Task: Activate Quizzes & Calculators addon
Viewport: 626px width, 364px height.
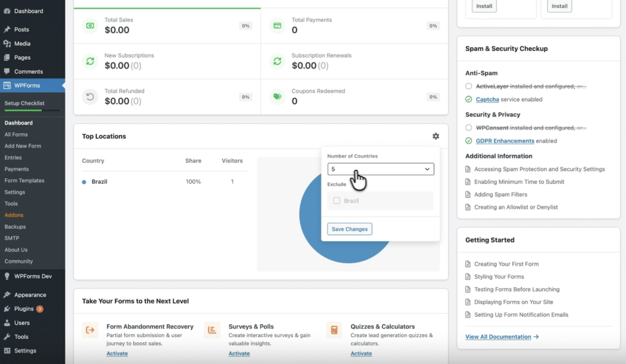Action: (361, 354)
